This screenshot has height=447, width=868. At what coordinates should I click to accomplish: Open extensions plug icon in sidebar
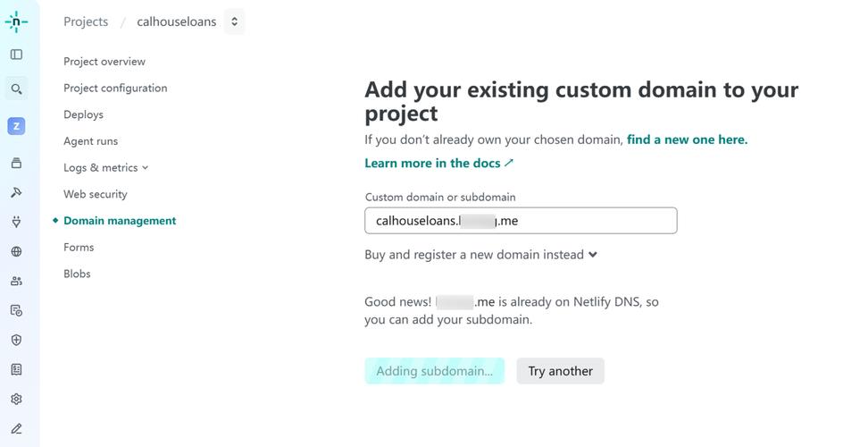(16, 222)
